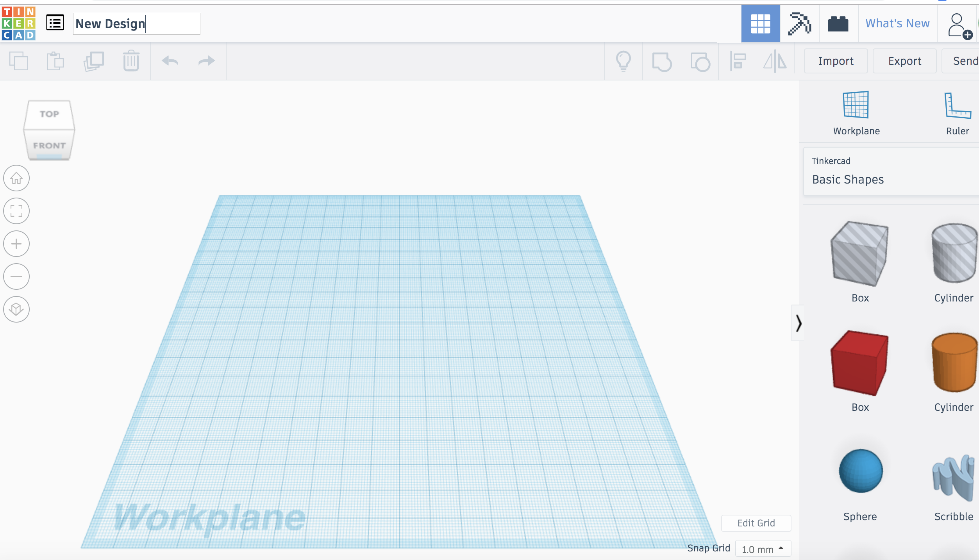
Task: Toggle the home/reset view button
Action: (x=17, y=177)
